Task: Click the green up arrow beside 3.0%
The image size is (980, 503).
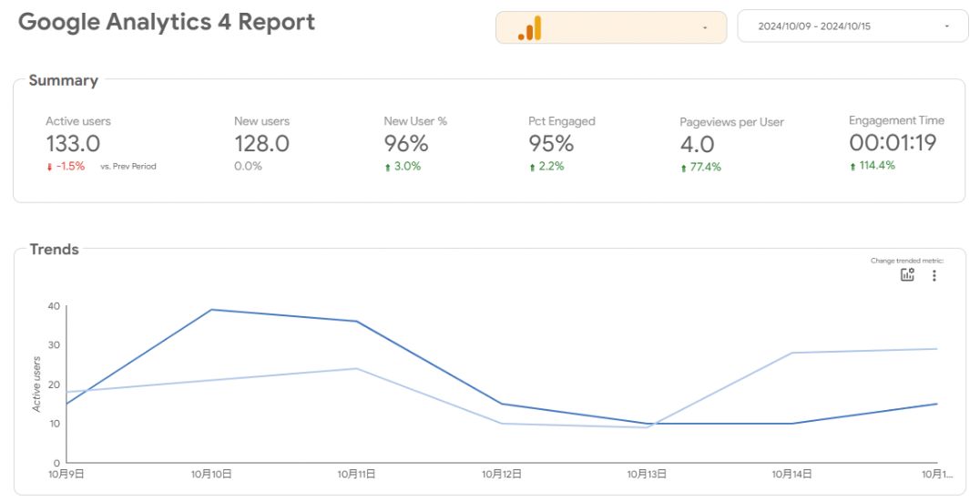Action: [387, 167]
